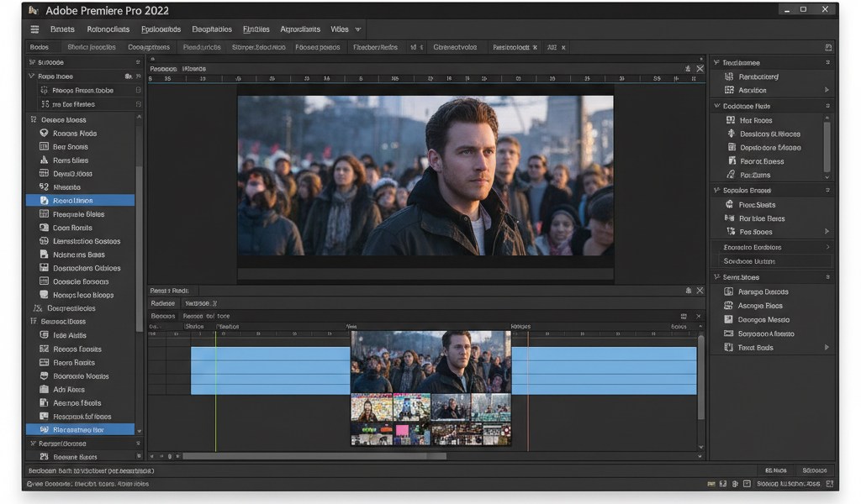Click the icon beside Rensbotierg
This screenshot has height=504, width=861.
[x=729, y=76]
